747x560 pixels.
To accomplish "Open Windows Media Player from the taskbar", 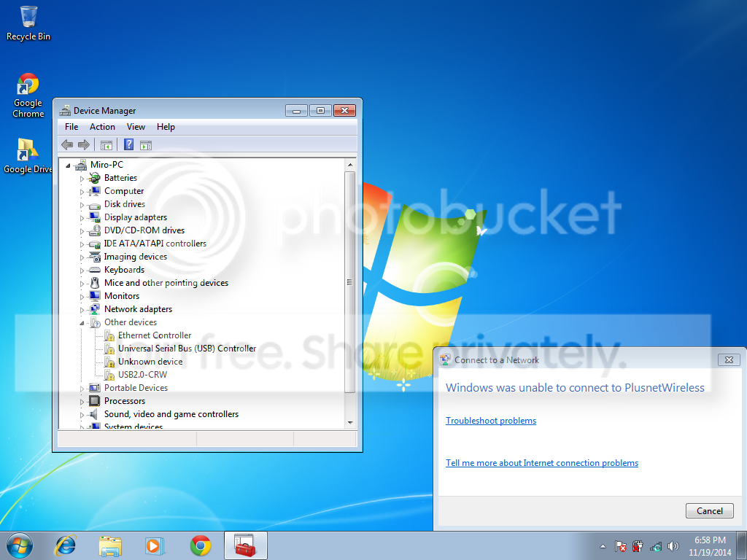I will point(155,545).
